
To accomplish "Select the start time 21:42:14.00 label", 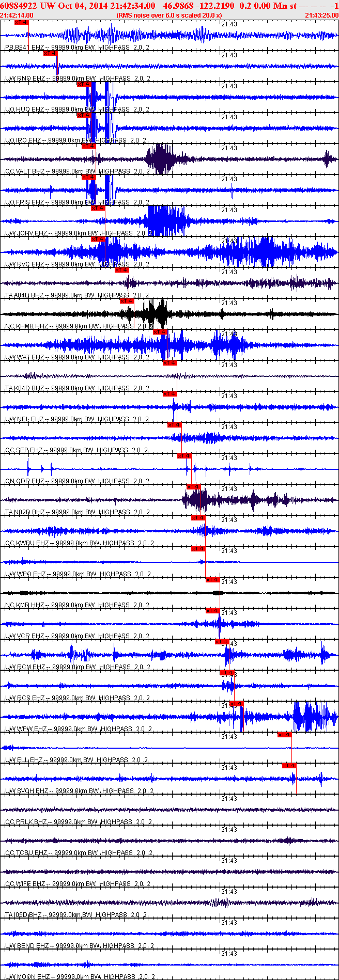I will click(17, 15).
